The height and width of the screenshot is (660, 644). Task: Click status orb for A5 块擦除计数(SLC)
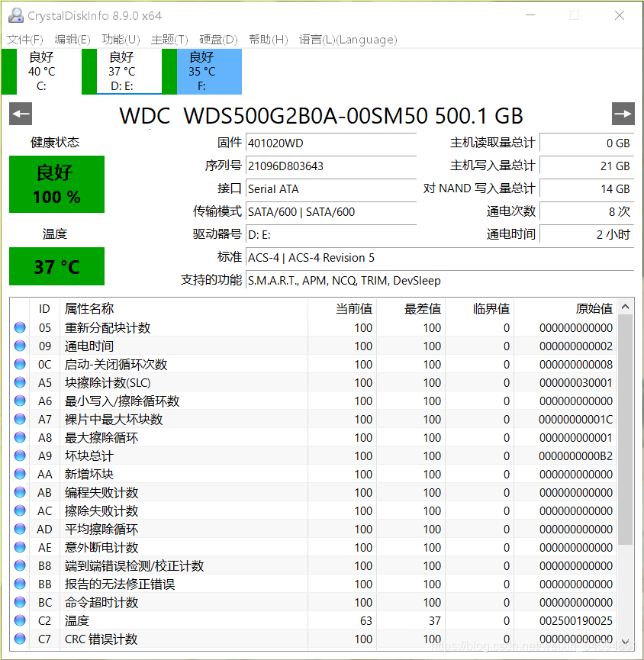click(x=20, y=382)
